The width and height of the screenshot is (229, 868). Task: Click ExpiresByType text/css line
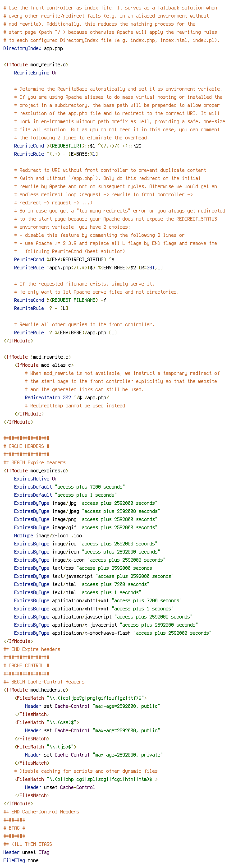(x=84, y=568)
